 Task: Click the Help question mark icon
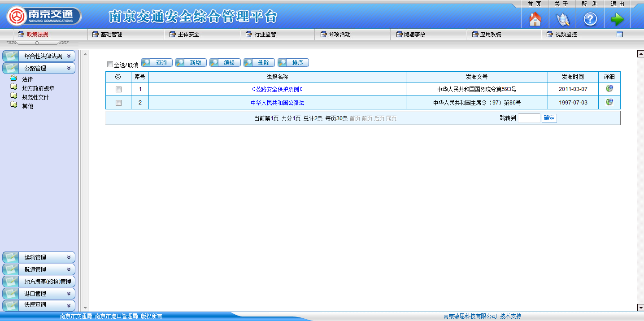tap(590, 19)
